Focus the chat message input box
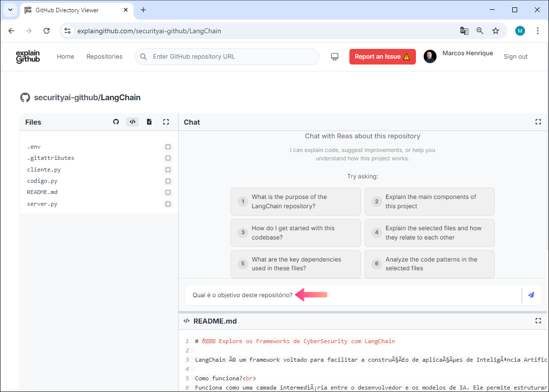This screenshot has height=392, width=549. point(354,295)
